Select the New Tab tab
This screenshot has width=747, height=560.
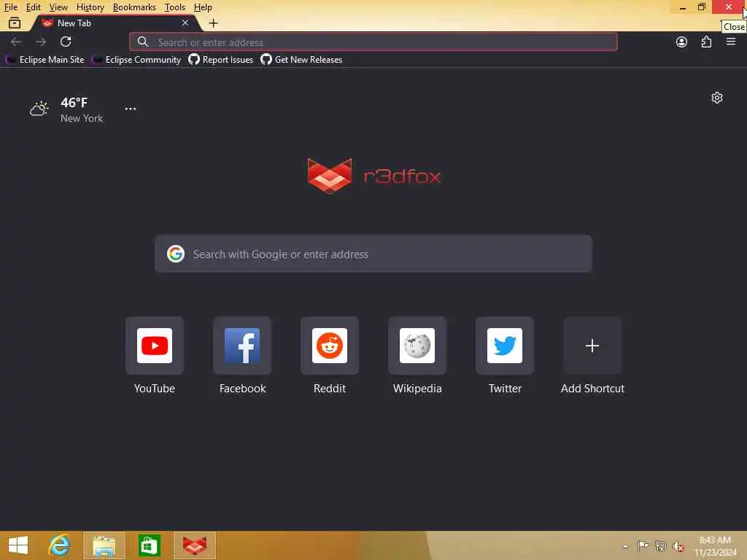115,23
